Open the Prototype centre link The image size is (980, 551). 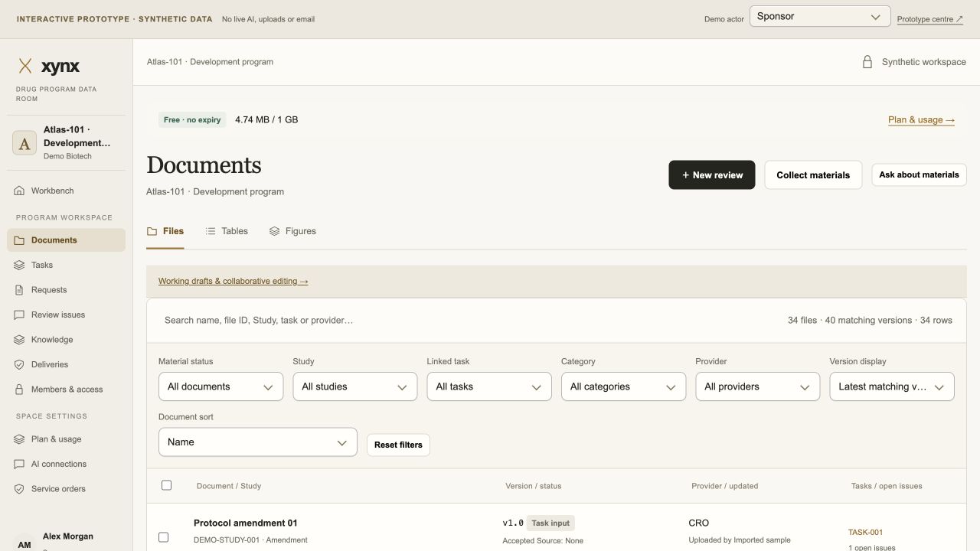(930, 19)
